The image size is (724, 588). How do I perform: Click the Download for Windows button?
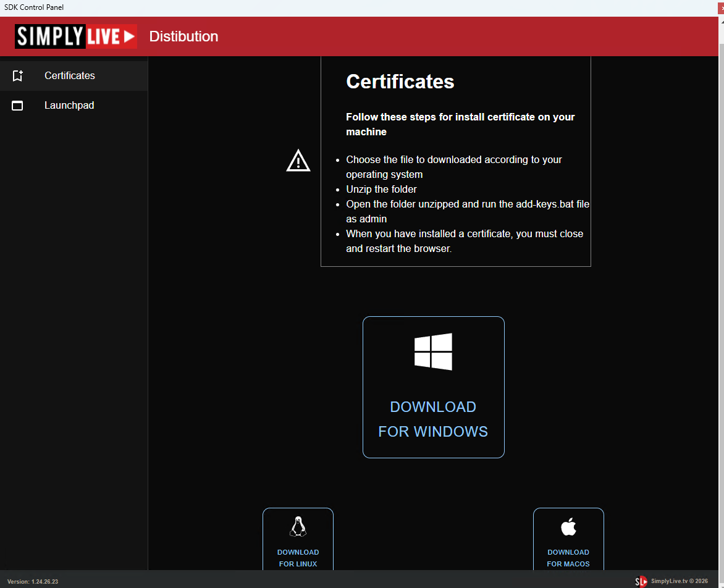point(433,387)
